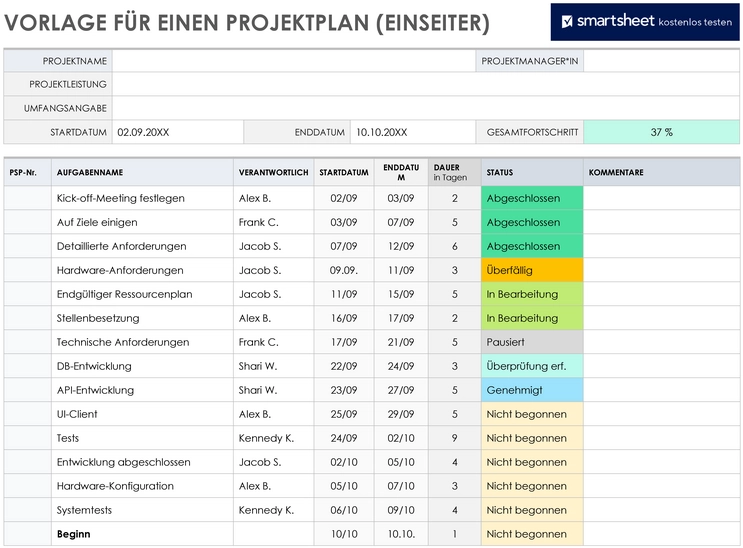Click Frank C. in Auf Ziele einigen row
This screenshot has height=548, width=743.
(273, 222)
